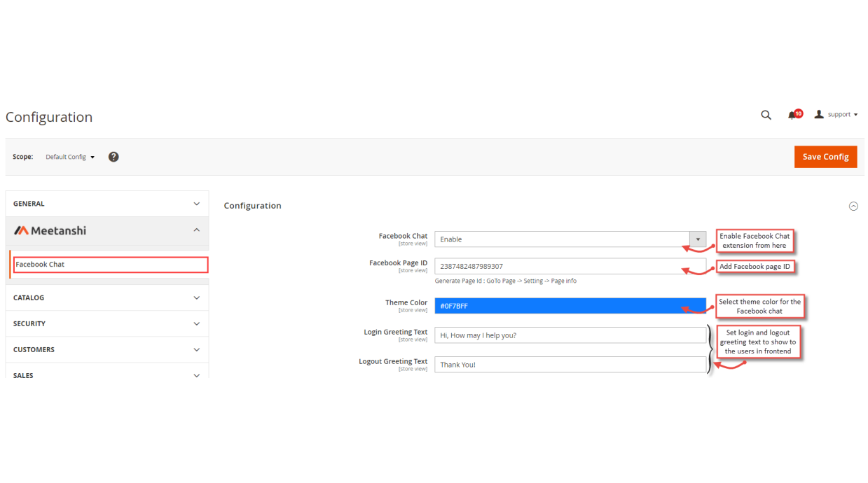Collapse the Meetanshi section
This screenshot has width=868, height=483.
(107, 230)
